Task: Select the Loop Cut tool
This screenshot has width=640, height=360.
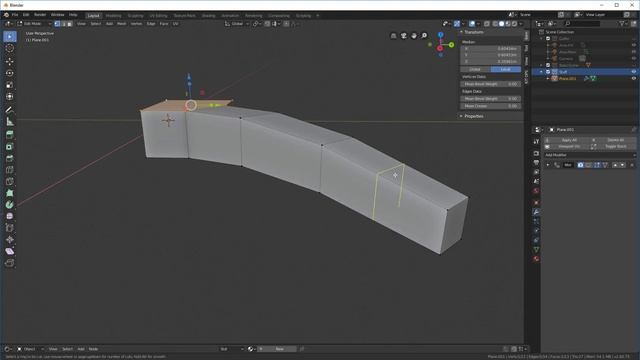Action: (x=10, y=170)
